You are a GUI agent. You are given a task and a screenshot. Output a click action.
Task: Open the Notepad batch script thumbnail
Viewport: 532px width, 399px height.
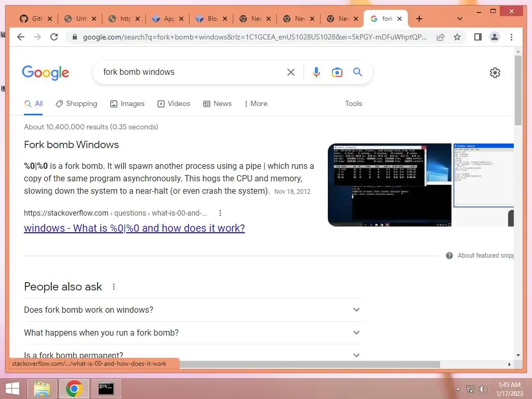(x=484, y=176)
